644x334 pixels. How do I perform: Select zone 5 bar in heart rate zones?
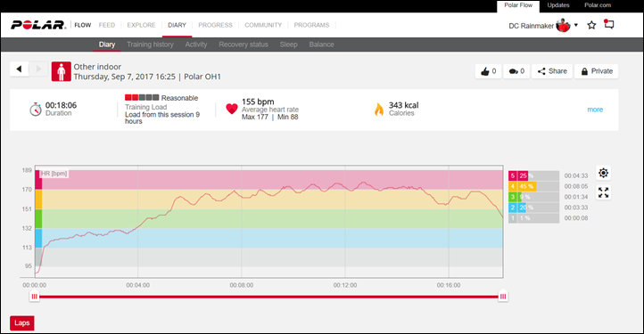pos(533,175)
